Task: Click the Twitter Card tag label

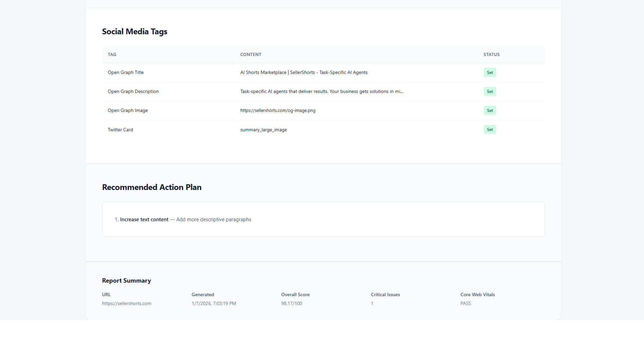Action: pyautogui.click(x=120, y=130)
